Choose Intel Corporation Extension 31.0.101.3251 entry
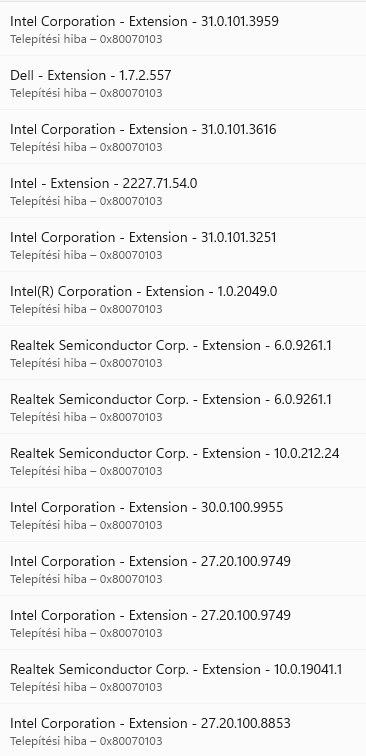366x756 pixels. tap(183, 244)
